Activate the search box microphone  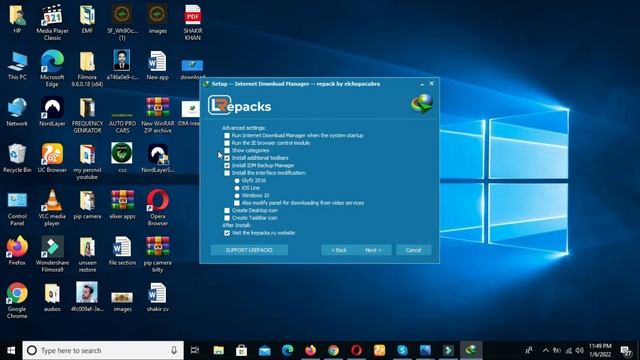174,350
